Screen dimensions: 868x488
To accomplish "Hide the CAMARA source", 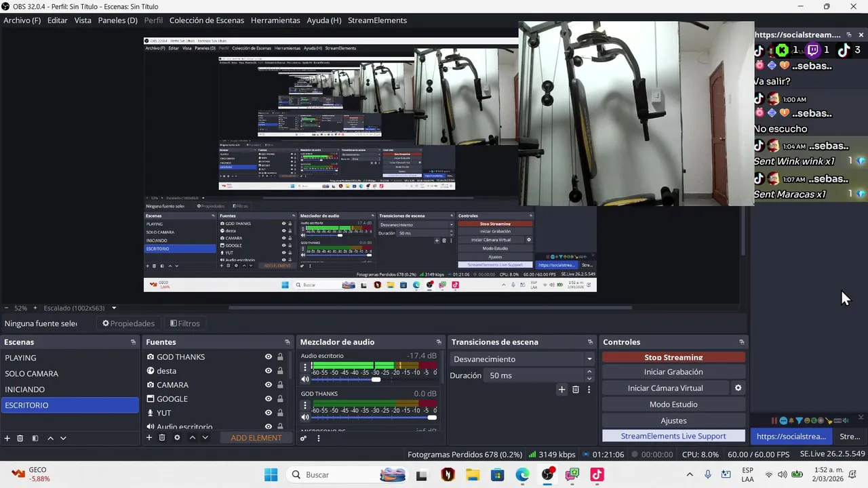I will [269, 385].
